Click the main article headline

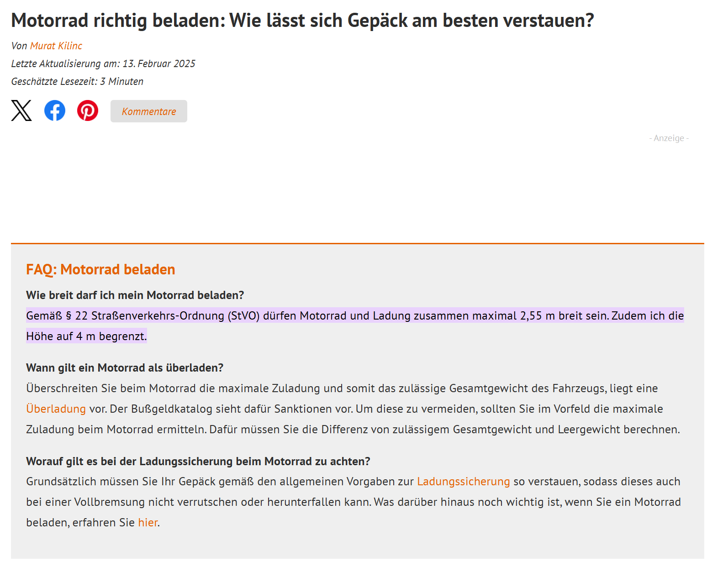click(302, 21)
